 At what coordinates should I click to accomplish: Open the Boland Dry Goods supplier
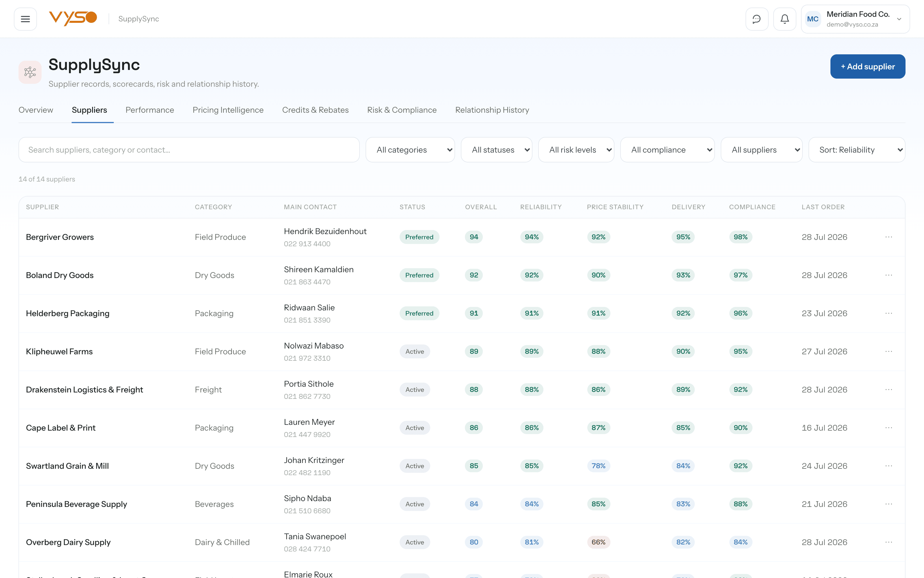[x=59, y=275]
